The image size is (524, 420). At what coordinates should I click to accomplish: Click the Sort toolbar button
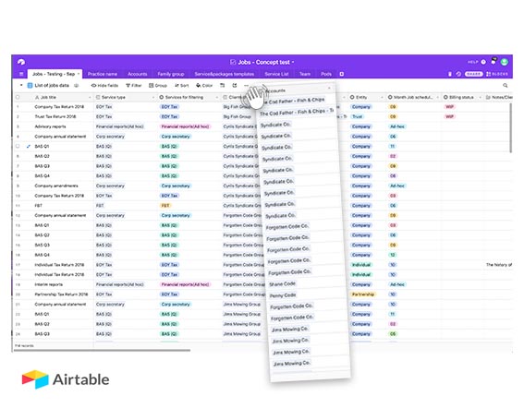[x=182, y=86]
